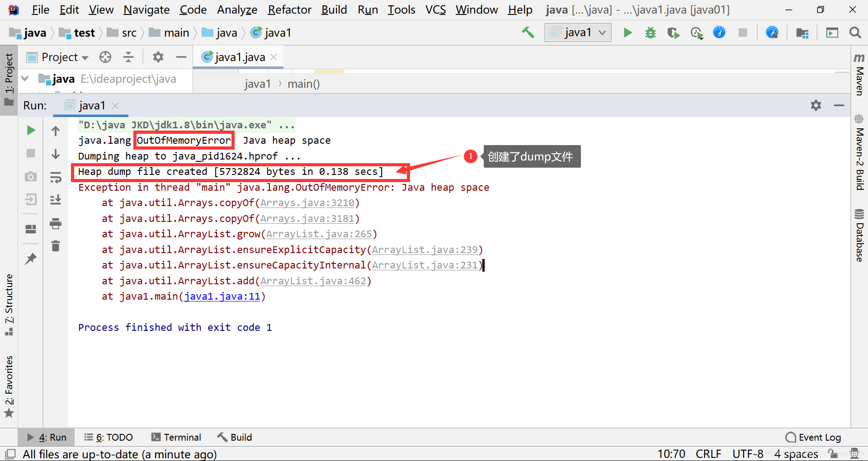Open Run panel settings gear

point(816,105)
